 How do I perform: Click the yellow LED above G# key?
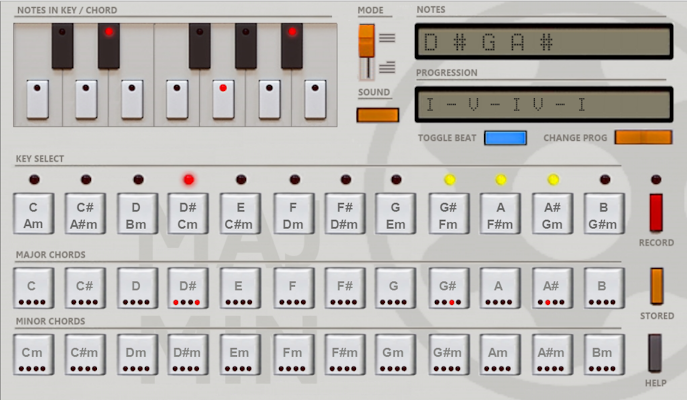pyautogui.click(x=450, y=180)
